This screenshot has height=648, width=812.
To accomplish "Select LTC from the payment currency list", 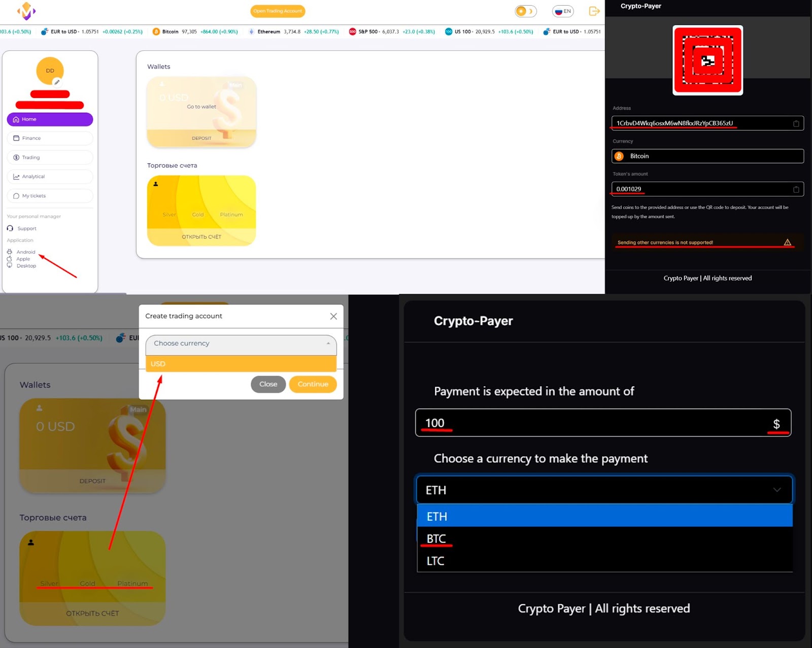I will [604, 561].
